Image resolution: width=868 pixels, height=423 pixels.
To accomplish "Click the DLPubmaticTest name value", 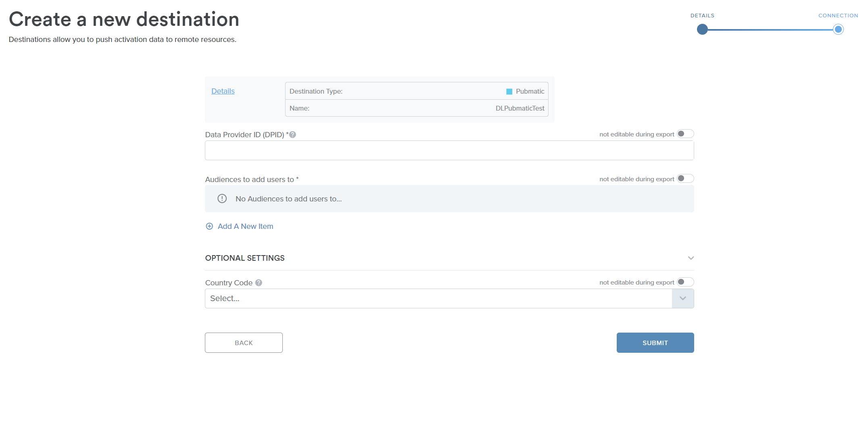I will click(520, 108).
